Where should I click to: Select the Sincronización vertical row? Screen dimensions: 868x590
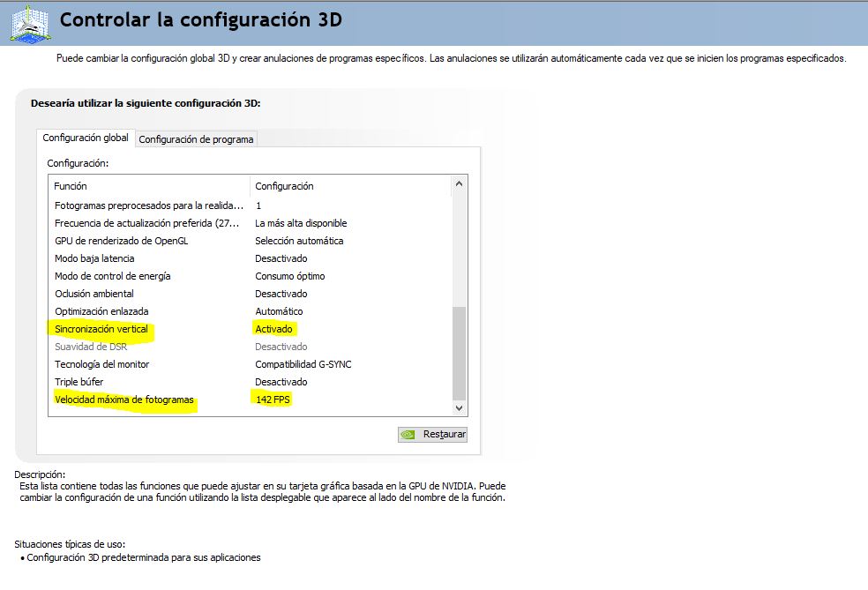(251, 329)
